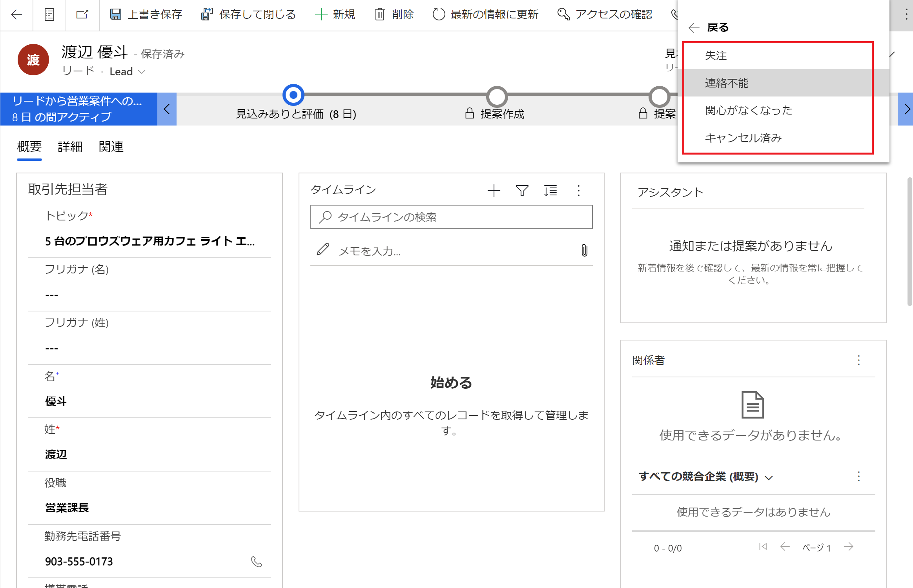The height and width of the screenshot is (588, 913).
Task: Attach file with paperclip icon
Action: 584,250
